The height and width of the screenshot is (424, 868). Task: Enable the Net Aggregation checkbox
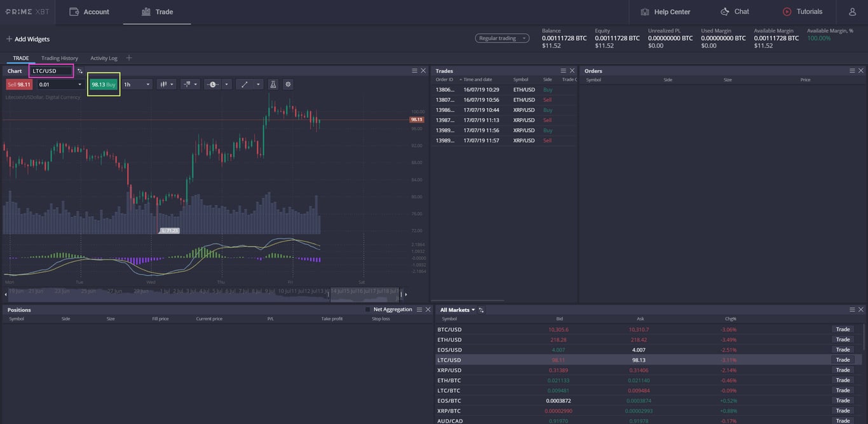367,309
